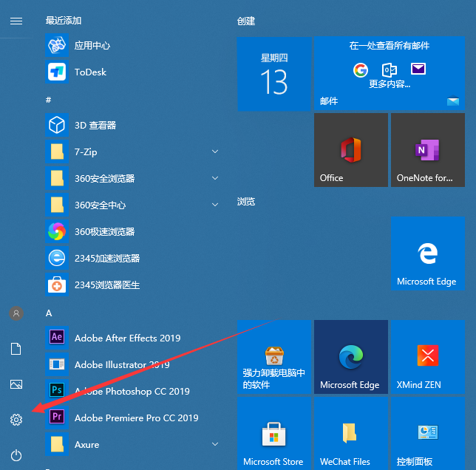Open Settings gear icon
476x470 pixels.
click(x=16, y=420)
